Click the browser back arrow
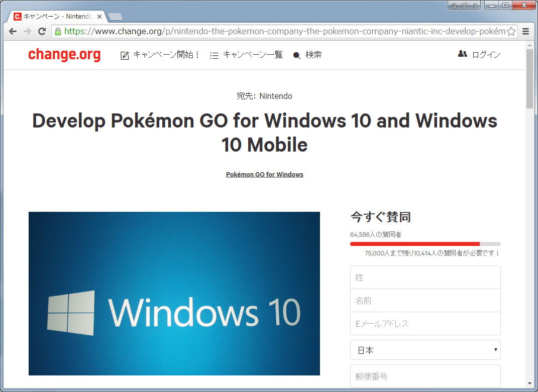The image size is (538, 392). click(x=13, y=32)
